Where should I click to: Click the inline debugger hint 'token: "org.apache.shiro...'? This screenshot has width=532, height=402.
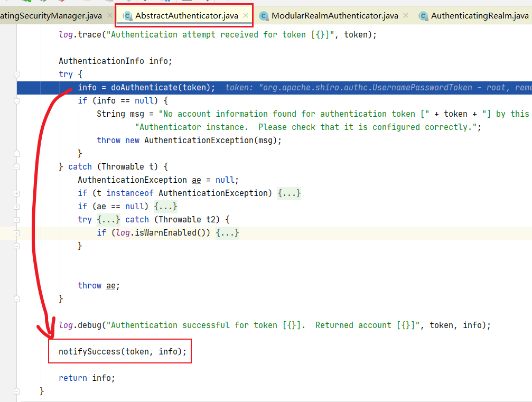378,88
